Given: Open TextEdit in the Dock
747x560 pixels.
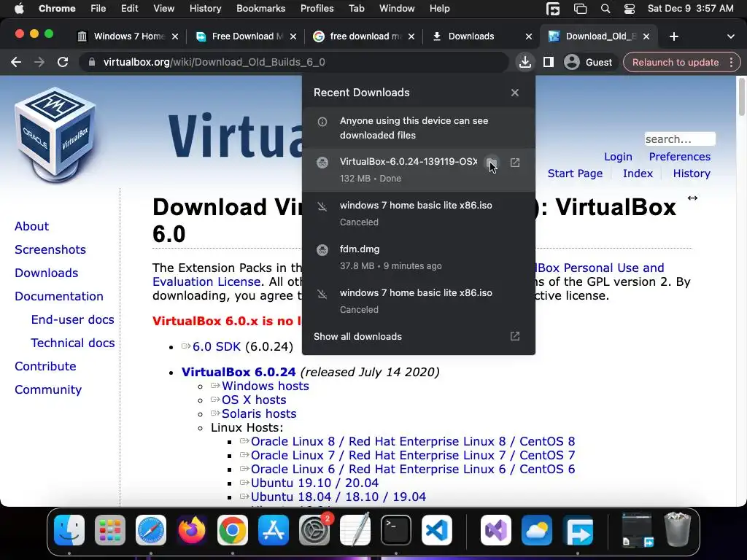Looking at the screenshot, I should [x=355, y=529].
